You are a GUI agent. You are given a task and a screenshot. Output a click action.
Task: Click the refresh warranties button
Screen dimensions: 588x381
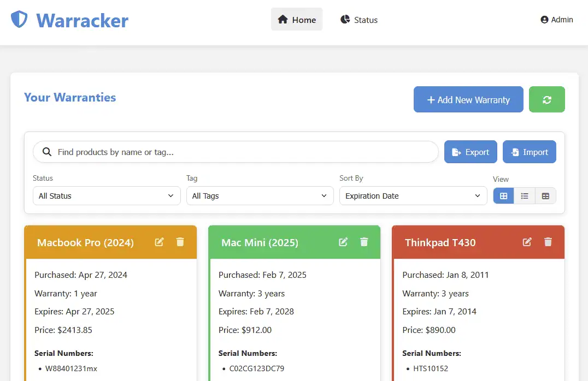click(546, 99)
